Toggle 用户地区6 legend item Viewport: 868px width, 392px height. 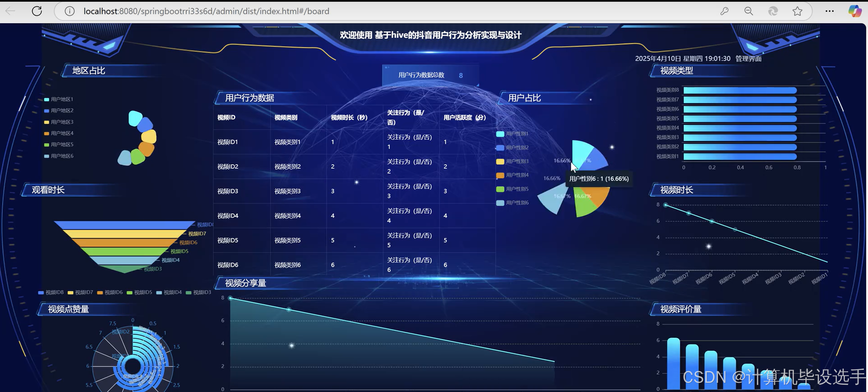coord(59,156)
